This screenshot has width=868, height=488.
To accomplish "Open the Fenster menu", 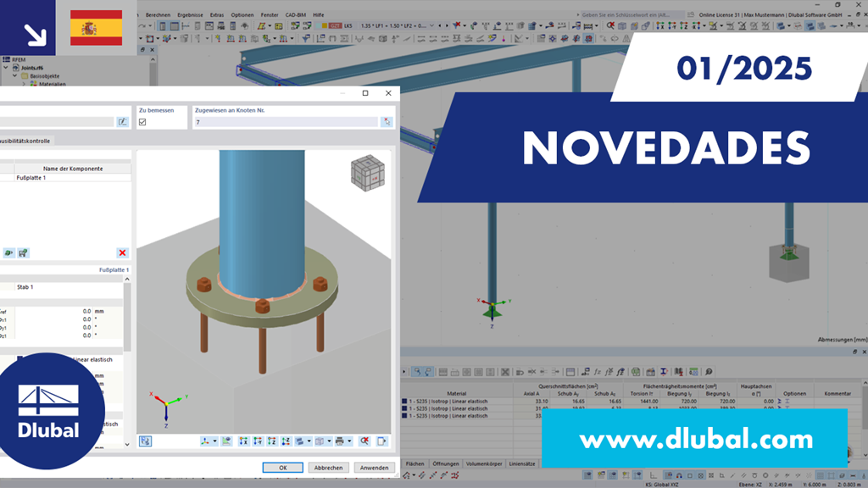I will [270, 15].
